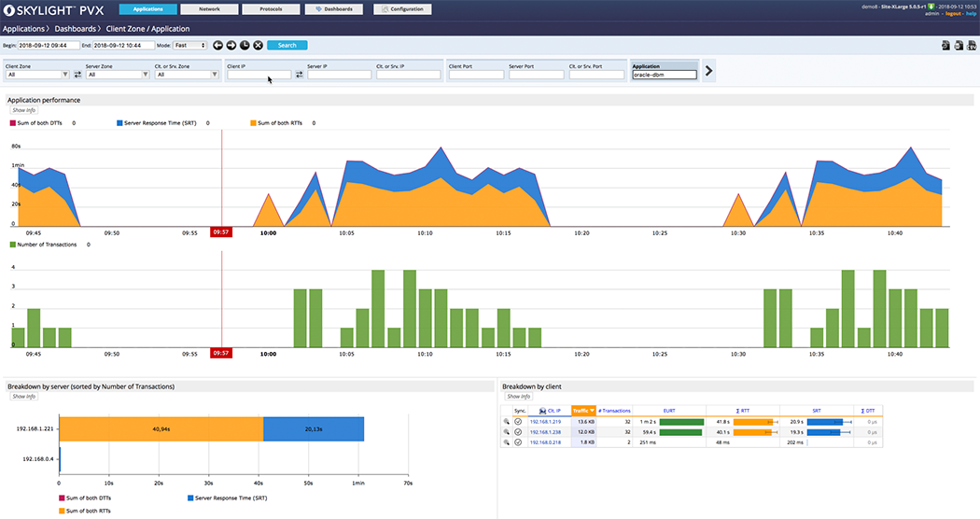Open the Configuration tab

pos(402,9)
